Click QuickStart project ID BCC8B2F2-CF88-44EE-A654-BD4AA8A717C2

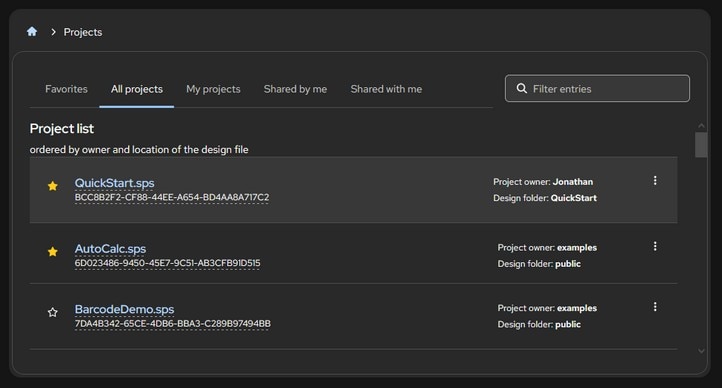tap(172, 197)
